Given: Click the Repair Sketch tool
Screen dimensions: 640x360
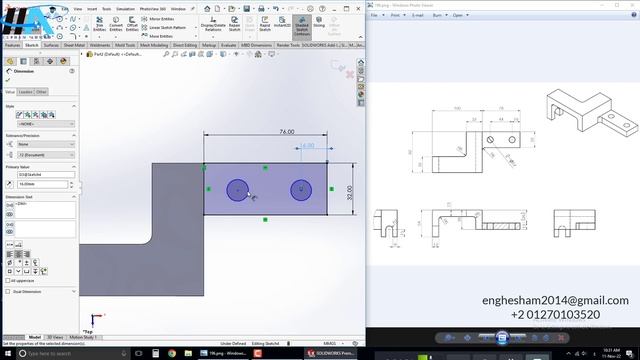Looking at the screenshot, I should [x=234, y=24].
